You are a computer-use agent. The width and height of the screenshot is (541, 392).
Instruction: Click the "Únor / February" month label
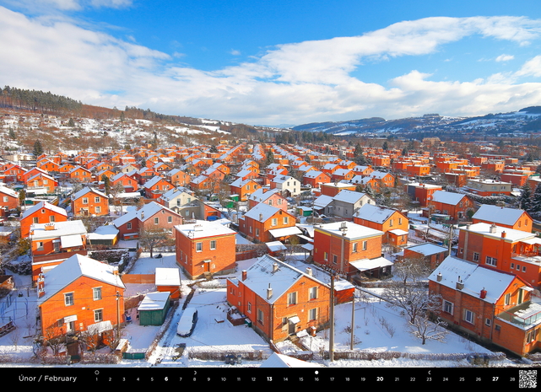tap(47, 379)
